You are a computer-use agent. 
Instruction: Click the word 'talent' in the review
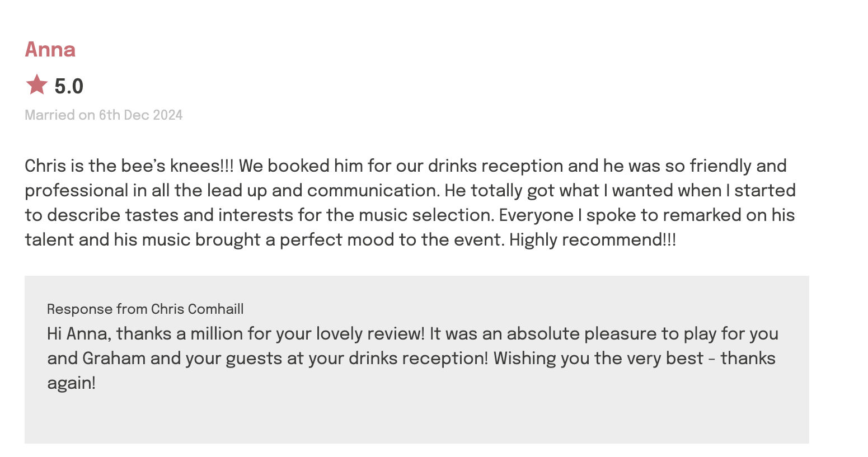pos(49,240)
